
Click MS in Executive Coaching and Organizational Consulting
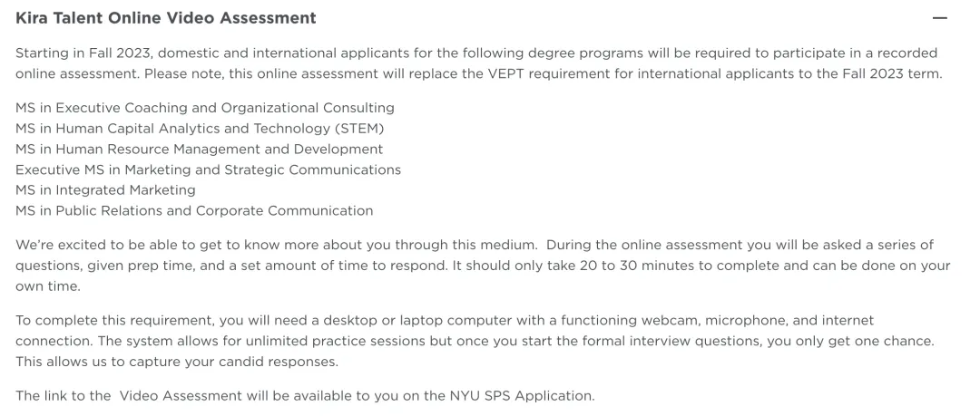(205, 108)
